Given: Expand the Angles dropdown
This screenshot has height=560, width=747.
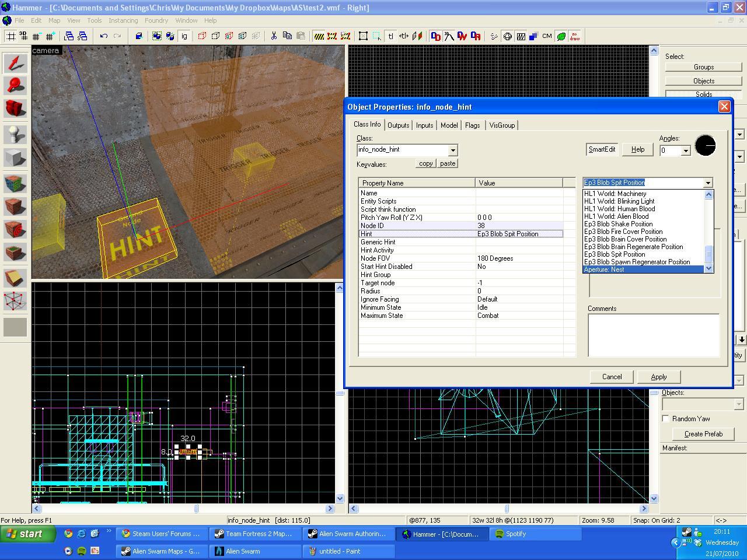Looking at the screenshot, I should [686, 151].
